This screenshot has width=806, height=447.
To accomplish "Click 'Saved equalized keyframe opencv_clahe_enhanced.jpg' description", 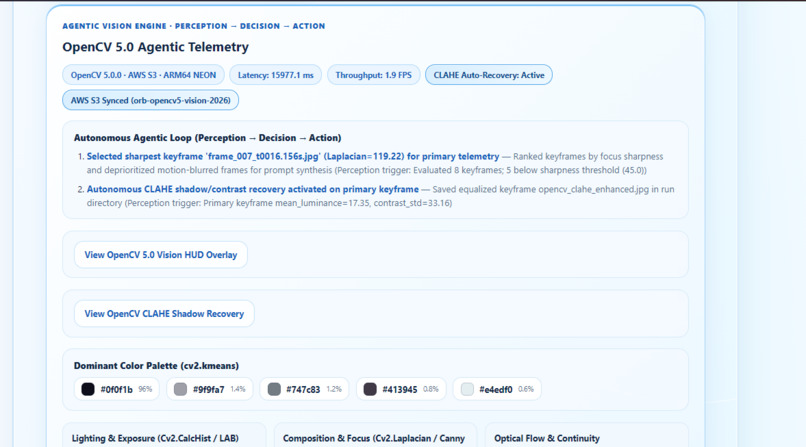I will coord(380,196).
